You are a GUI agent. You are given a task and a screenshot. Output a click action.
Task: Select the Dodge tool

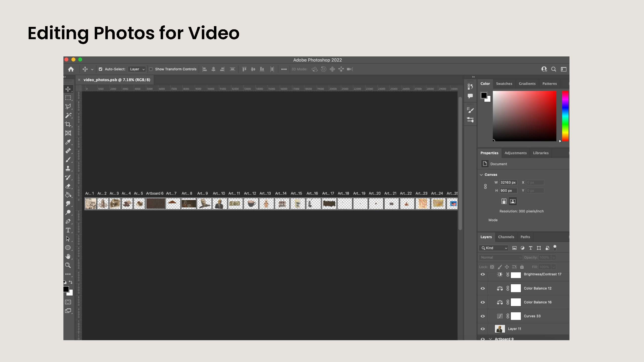[68, 212]
